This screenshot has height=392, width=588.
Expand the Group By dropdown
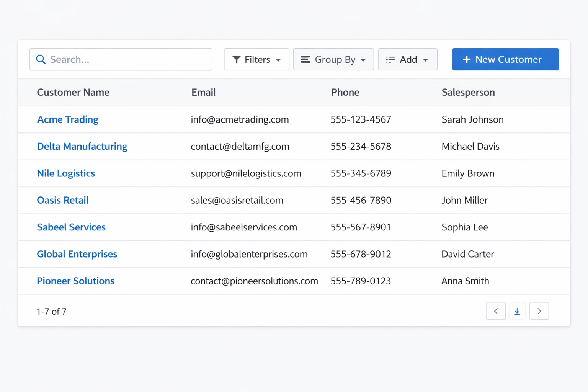click(333, 59)
